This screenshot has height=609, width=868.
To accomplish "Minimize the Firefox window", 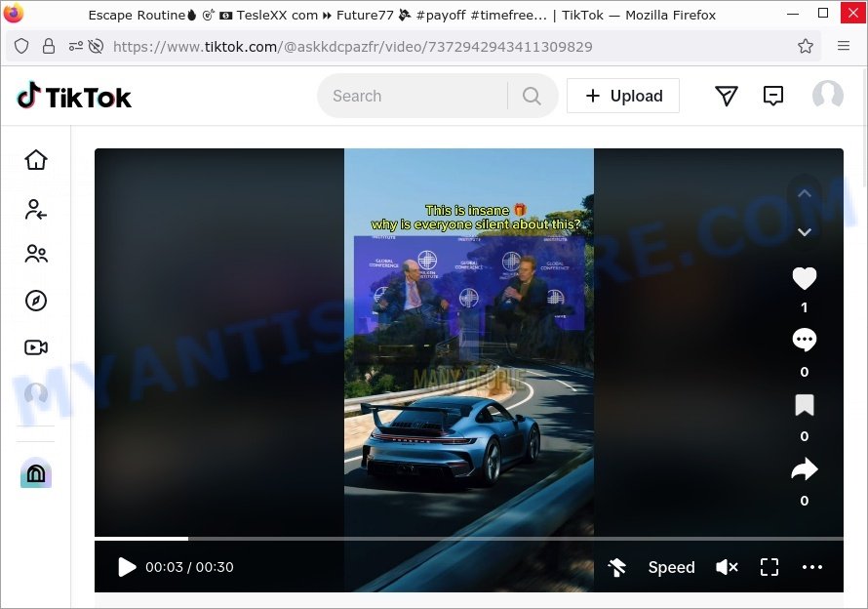I will pos(793,14).
